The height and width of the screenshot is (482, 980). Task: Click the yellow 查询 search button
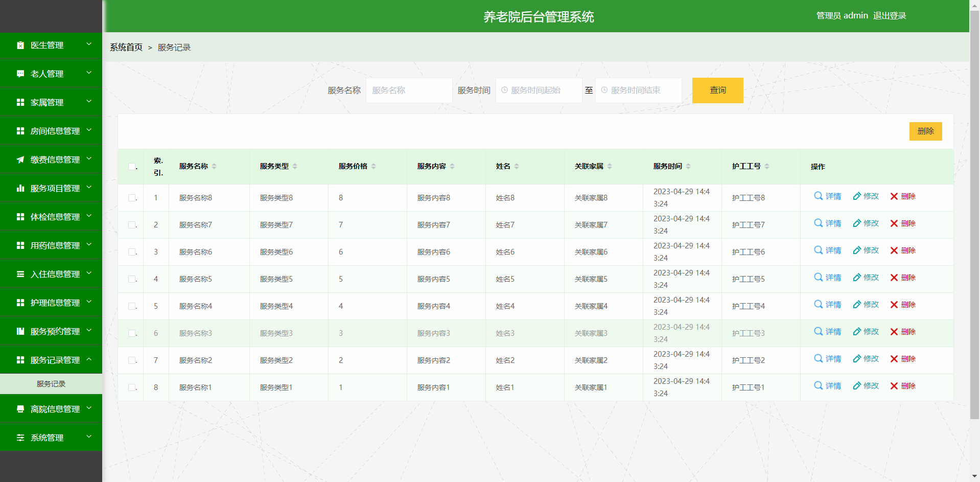pyautogui.click(x=717, y=90)
